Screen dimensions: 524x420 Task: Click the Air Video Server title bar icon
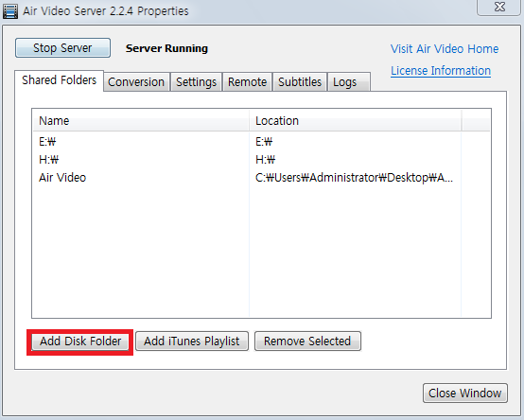click(10, 11)
